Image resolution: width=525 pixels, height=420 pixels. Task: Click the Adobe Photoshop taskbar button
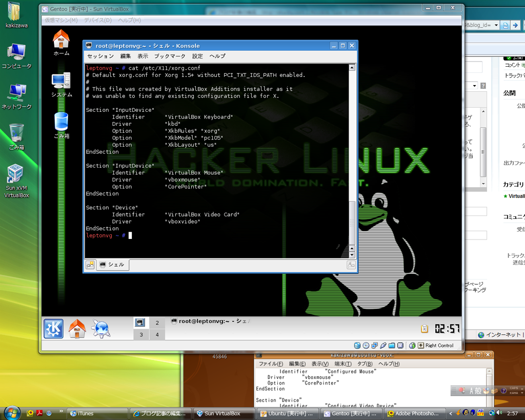tap(415, 413)
